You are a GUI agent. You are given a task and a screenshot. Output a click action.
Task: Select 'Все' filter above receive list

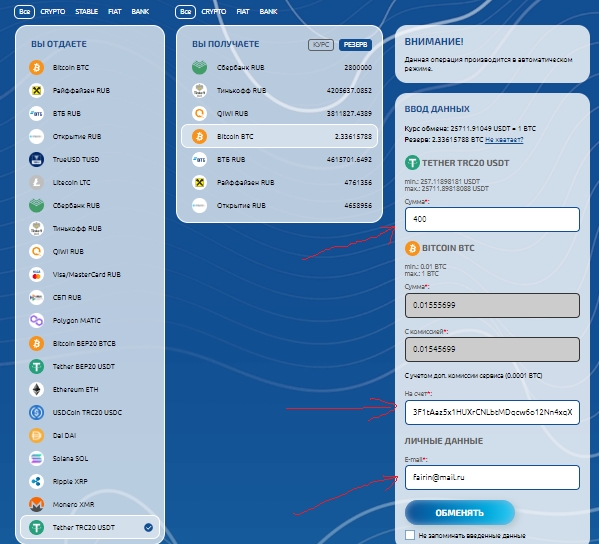click(185, 11)
